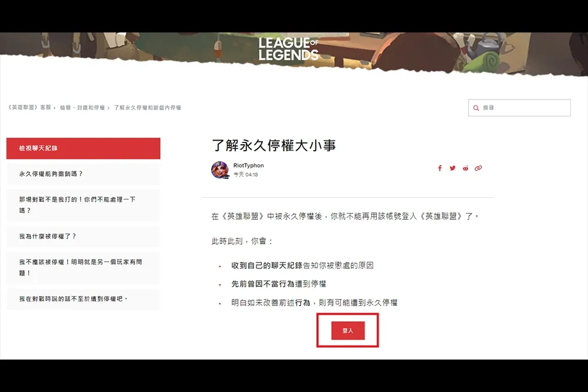Open 我為什麼被停權了？ sidebar item
This screenshot has width=588, height=392.
click(x=83, y=236)
